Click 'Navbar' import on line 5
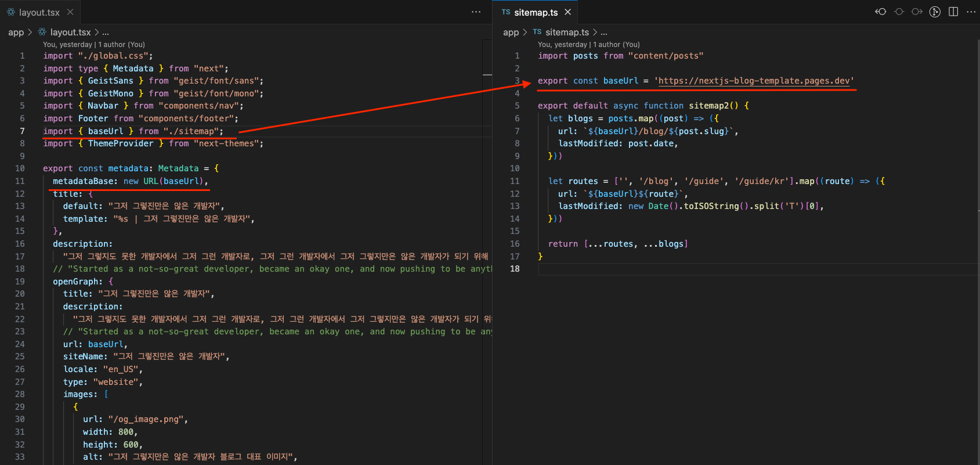Screen dimensions: 980x465 tap(103, 106)
